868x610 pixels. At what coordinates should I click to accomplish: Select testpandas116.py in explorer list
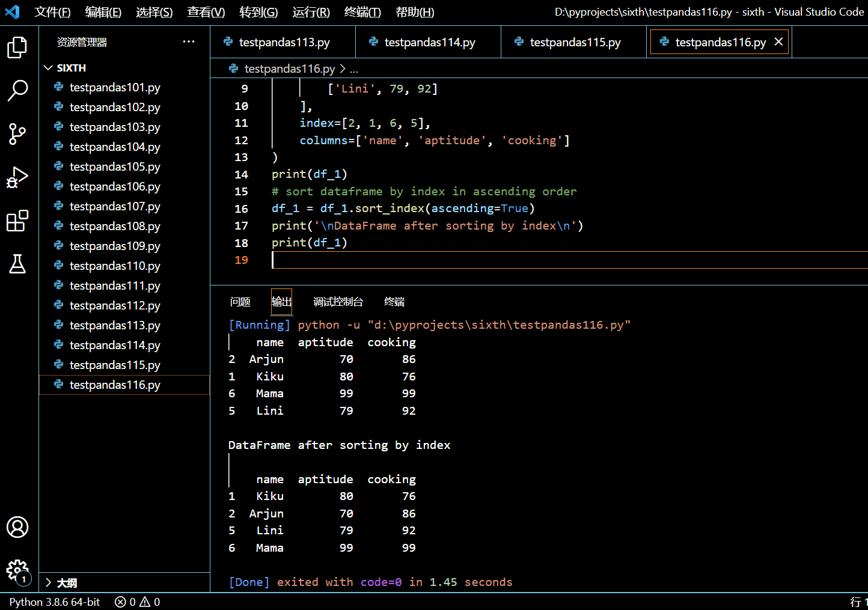124,385
